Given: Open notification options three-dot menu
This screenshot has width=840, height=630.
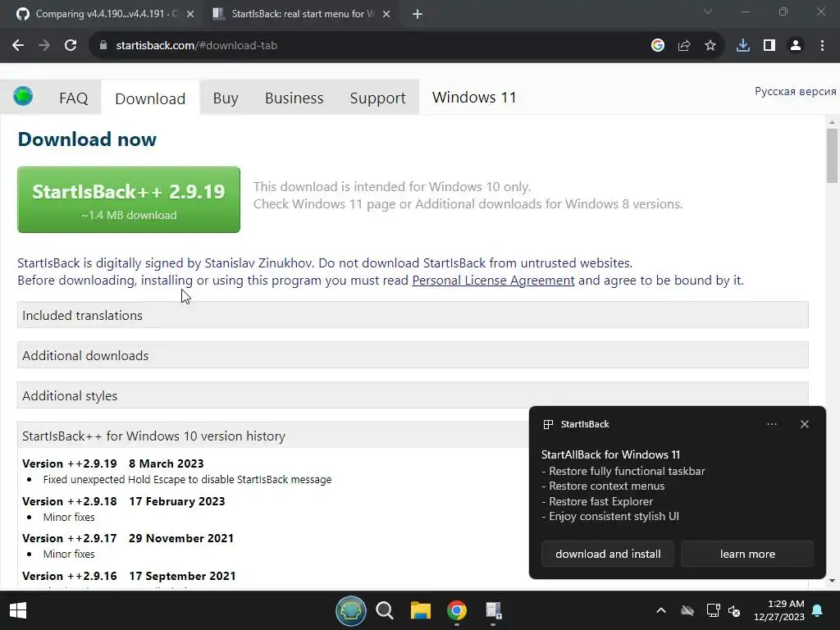Looking at the screenshot, I should click(x=771, y=424).
